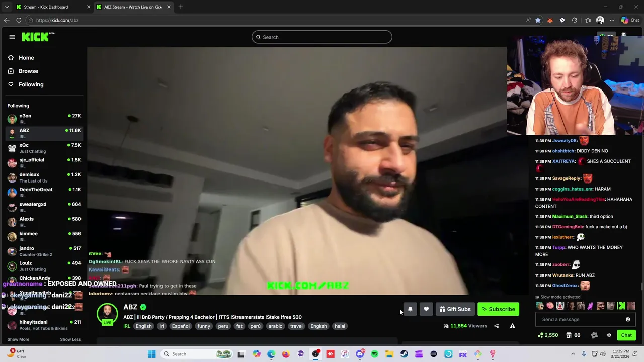Send message with Chat button
The image size is (644, 362).
pos(626,335)
